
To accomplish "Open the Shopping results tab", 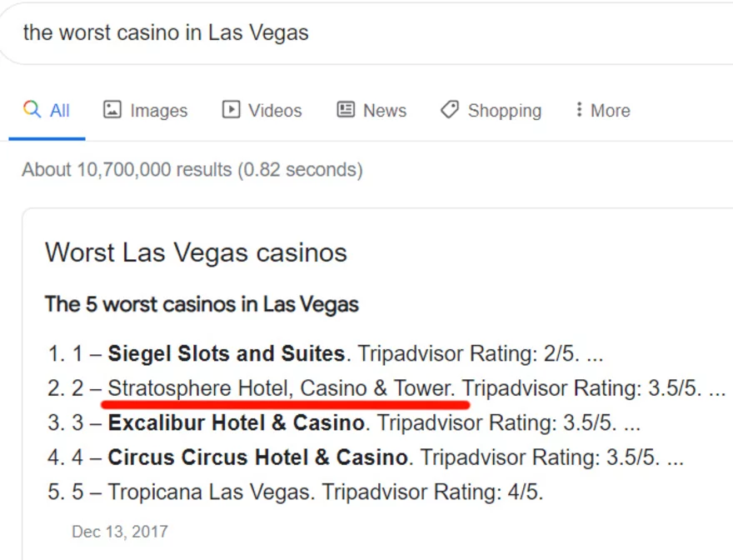I will click(504, 111).
